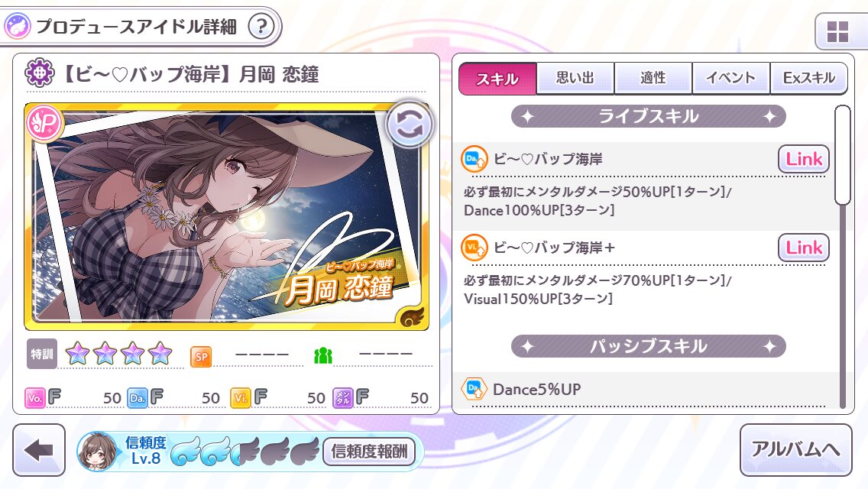Open the help question mark icon

261,26
